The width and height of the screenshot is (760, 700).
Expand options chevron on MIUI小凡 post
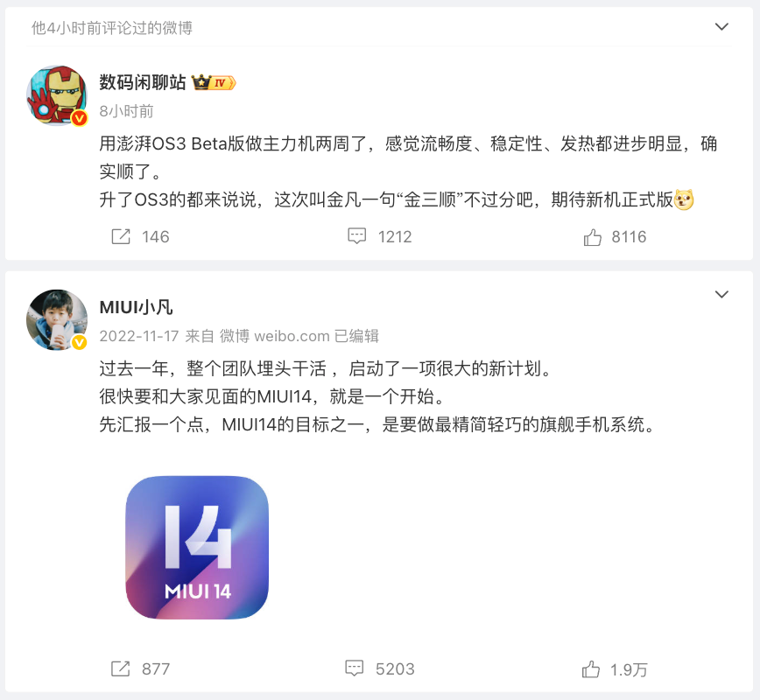[x=721, y=295]
